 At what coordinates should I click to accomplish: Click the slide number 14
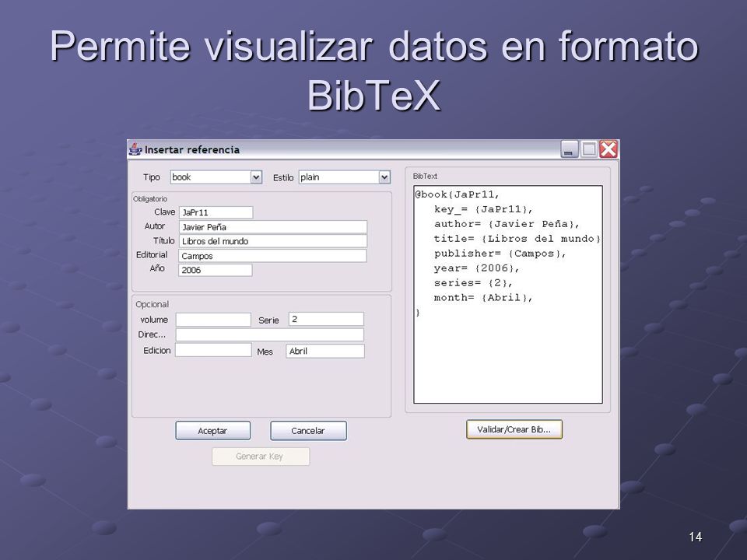(695, 537)
